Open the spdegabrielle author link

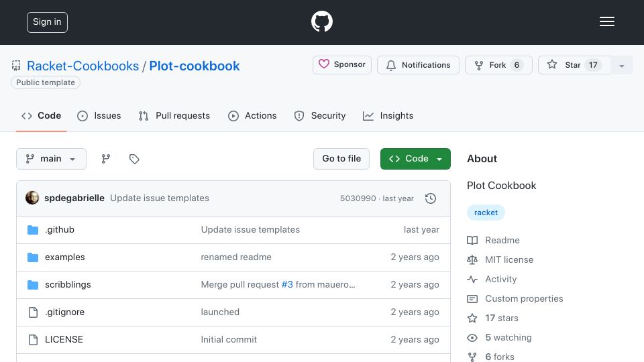(74, 198)
